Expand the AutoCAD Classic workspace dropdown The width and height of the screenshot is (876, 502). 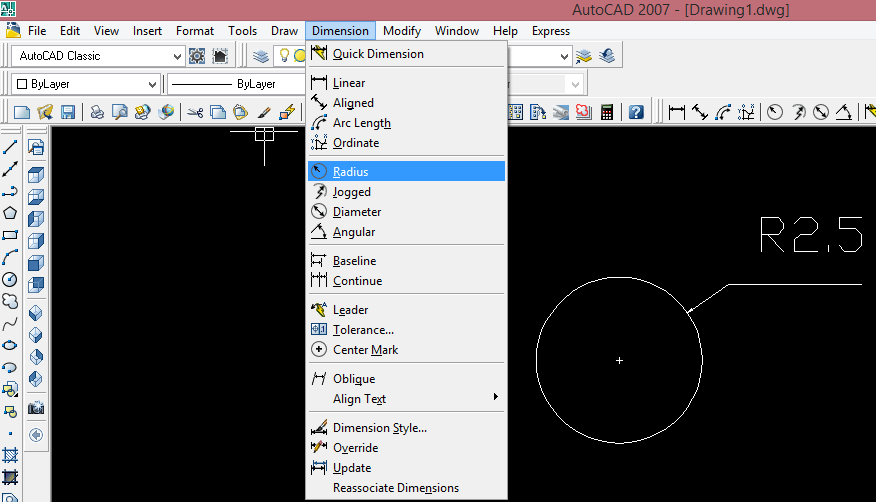point(177,56)
